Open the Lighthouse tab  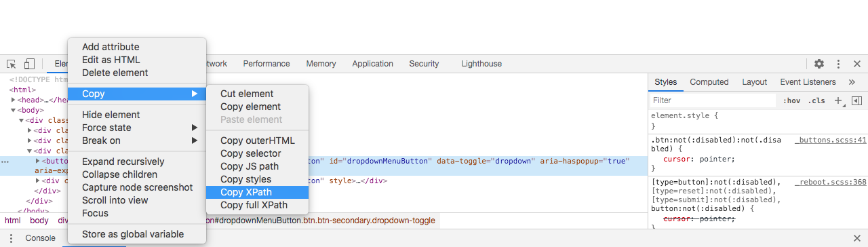pyautogui.click(x=481, y=64)
